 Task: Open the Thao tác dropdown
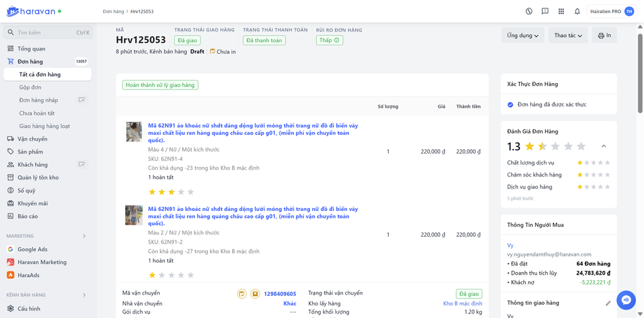[568, 36]
